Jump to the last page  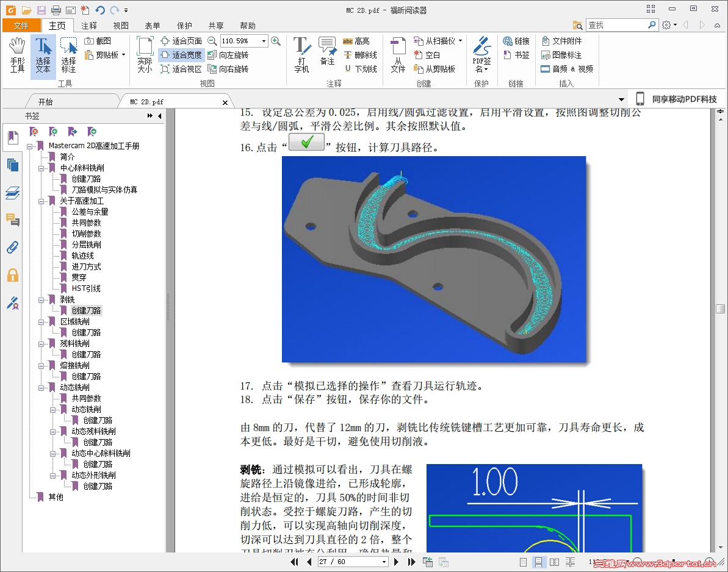tap(412, 562)
